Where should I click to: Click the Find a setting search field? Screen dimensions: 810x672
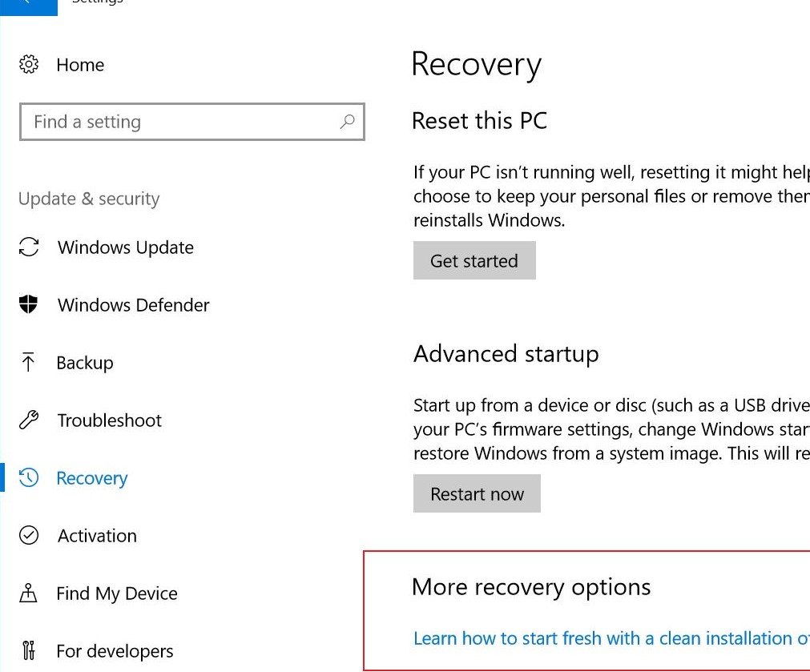[x=160, y=122]
